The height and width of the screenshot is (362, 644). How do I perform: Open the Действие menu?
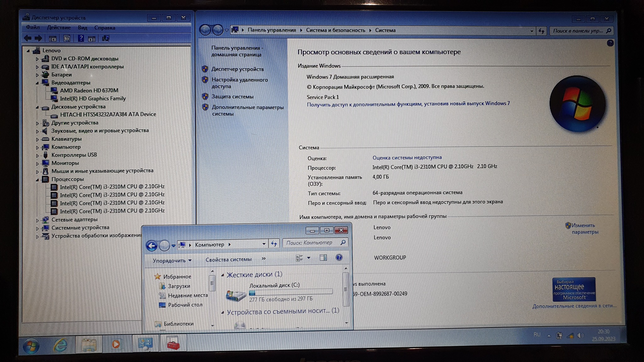coord(59,27)
